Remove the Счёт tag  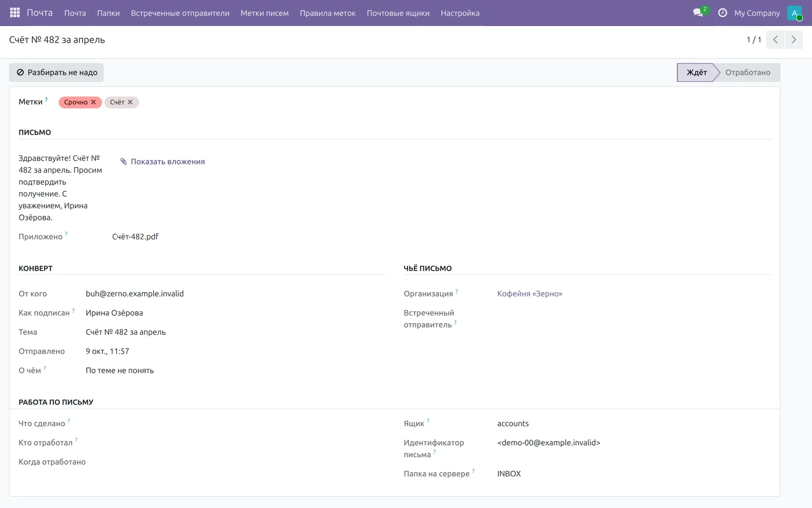[x=130, y=102]
